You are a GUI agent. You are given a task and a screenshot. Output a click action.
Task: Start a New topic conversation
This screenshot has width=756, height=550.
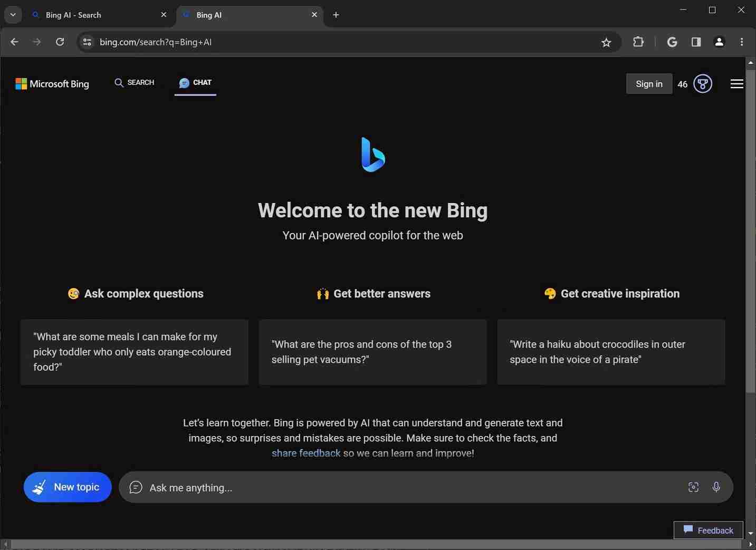tap(66, 487)
